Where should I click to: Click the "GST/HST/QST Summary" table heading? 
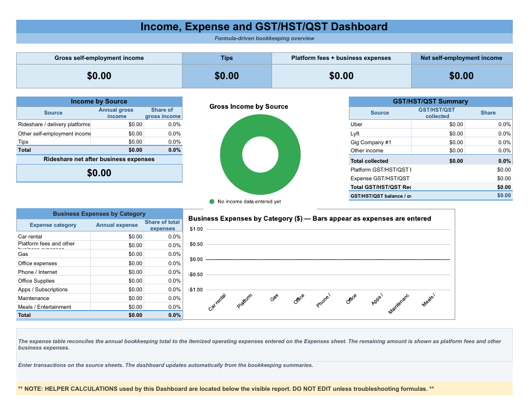[x=430, y=101]
